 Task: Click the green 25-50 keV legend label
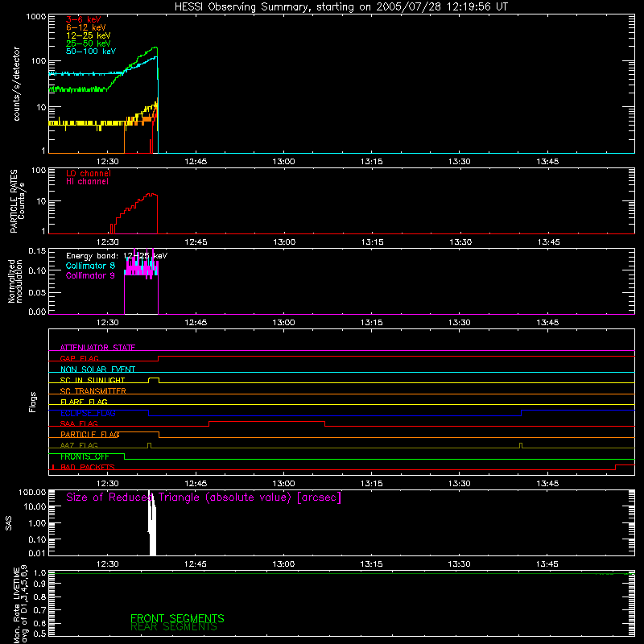pyautogui.click(x=89, y=43)
